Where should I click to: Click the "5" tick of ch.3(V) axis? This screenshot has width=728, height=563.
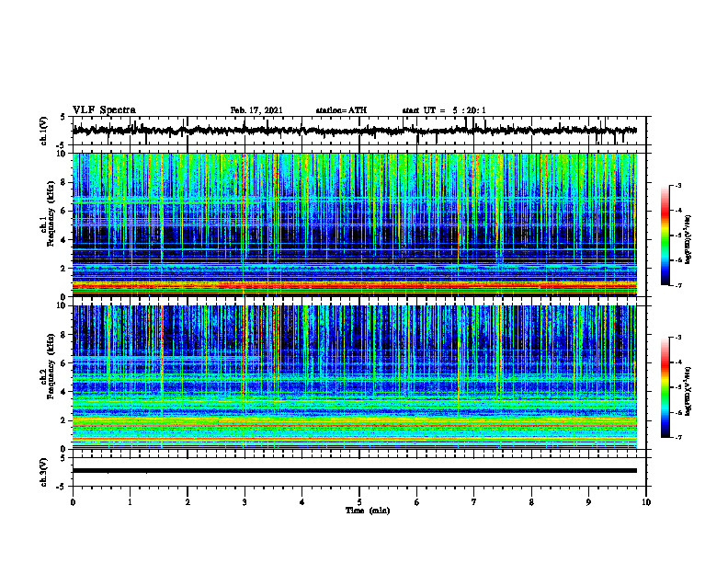[63, 458]
